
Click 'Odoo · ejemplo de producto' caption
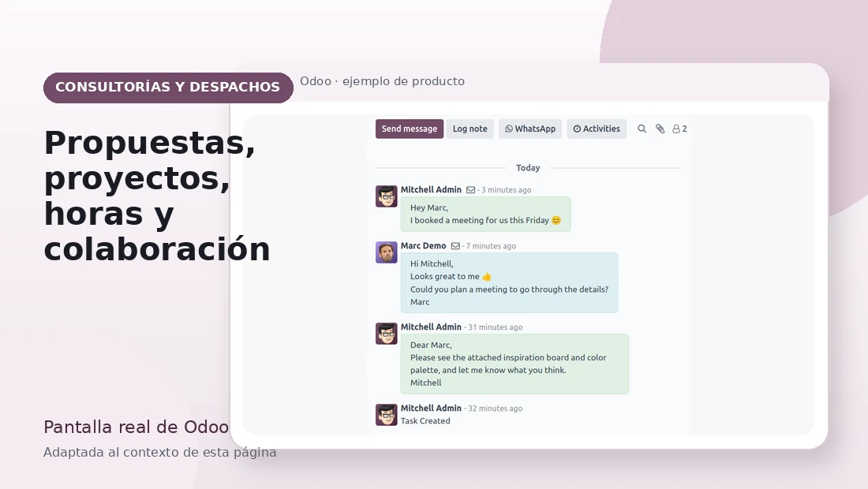point(382,81)
